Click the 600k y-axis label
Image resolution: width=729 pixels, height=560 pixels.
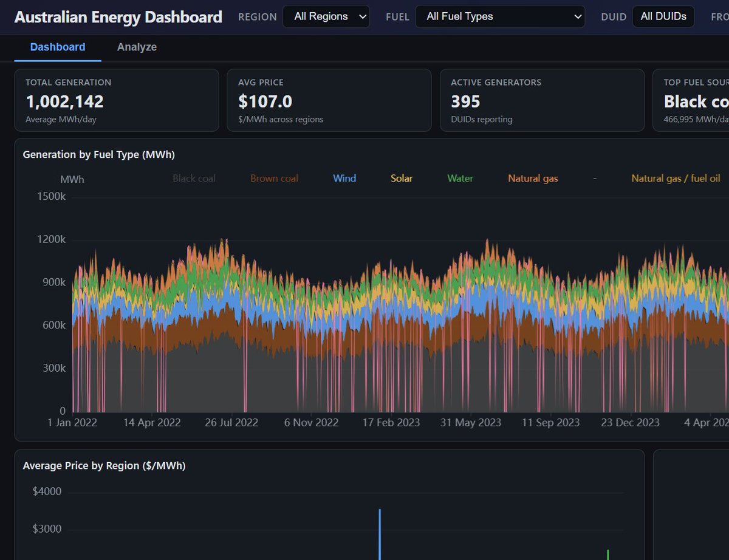[x=53, y=326]
